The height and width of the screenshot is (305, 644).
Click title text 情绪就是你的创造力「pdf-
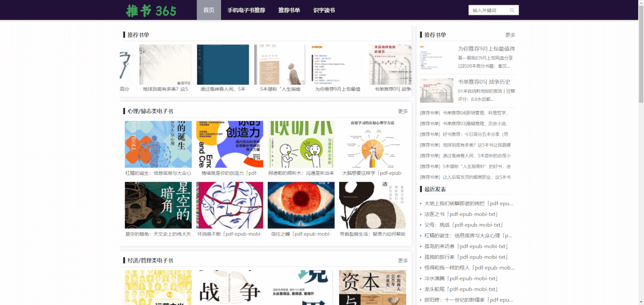230,173
